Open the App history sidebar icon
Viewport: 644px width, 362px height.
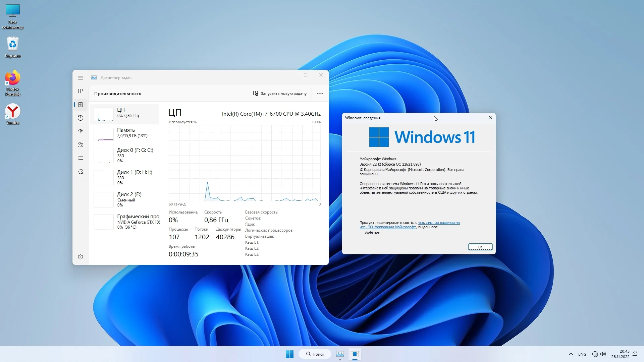(80, 118)
